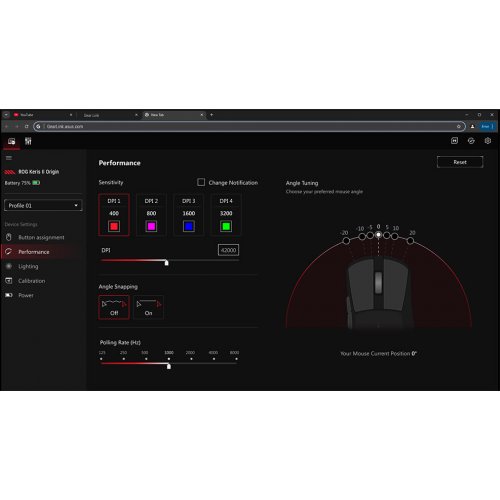Screen dimensions: 500x500
Task: Open the device page icon in the top bar
Action: (x=11, y=141)
